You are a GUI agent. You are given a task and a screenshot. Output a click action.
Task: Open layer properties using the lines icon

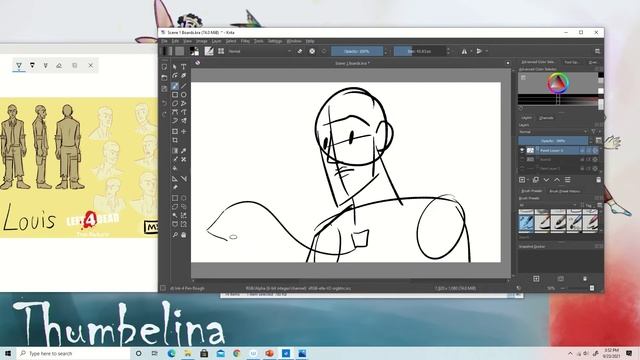(x=567, y=180)
